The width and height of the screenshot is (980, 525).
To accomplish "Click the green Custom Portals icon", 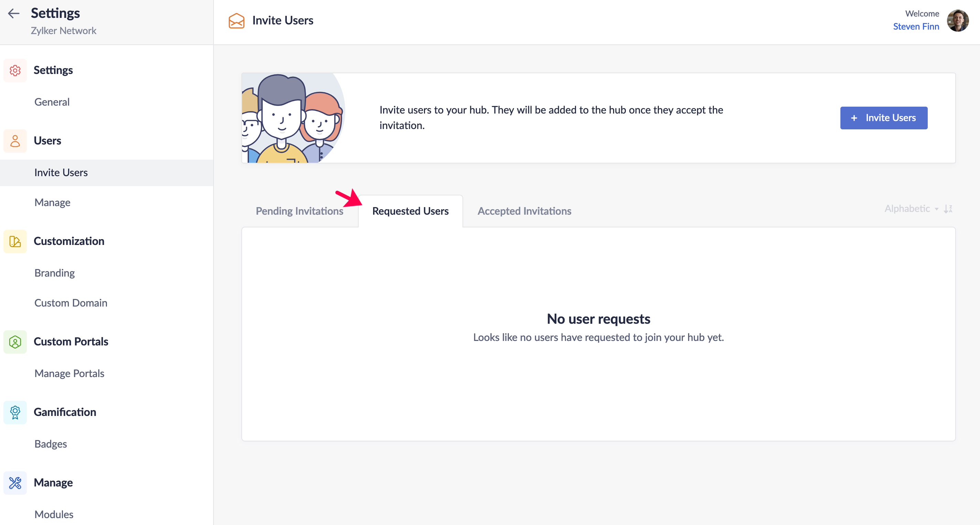I will [x=15, y=342].
